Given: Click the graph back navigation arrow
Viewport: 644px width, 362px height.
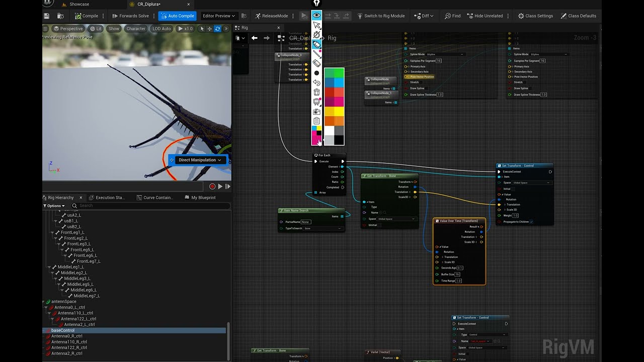Looking at the screenshot, I should click(x=255, y=38).
